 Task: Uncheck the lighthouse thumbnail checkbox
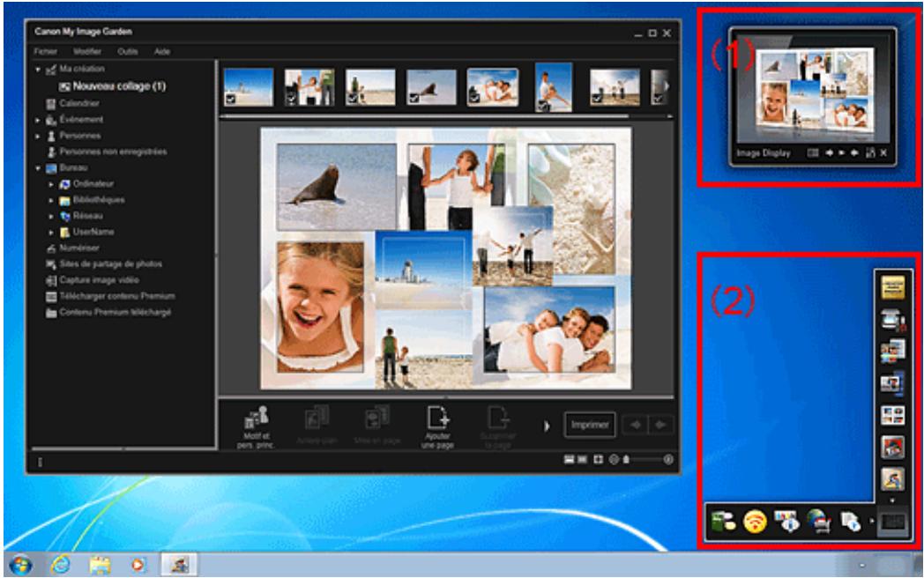231,99
